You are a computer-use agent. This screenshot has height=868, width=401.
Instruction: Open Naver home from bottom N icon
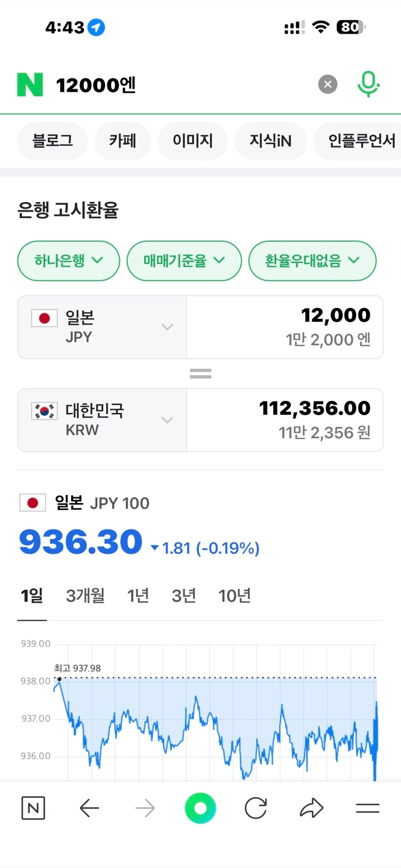click(x=33, y=808)
